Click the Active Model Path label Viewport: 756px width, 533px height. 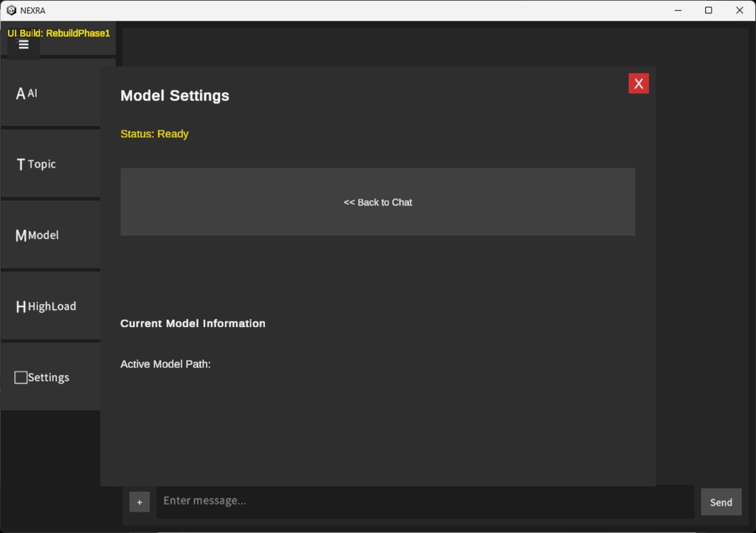click(x=165, y=365)
